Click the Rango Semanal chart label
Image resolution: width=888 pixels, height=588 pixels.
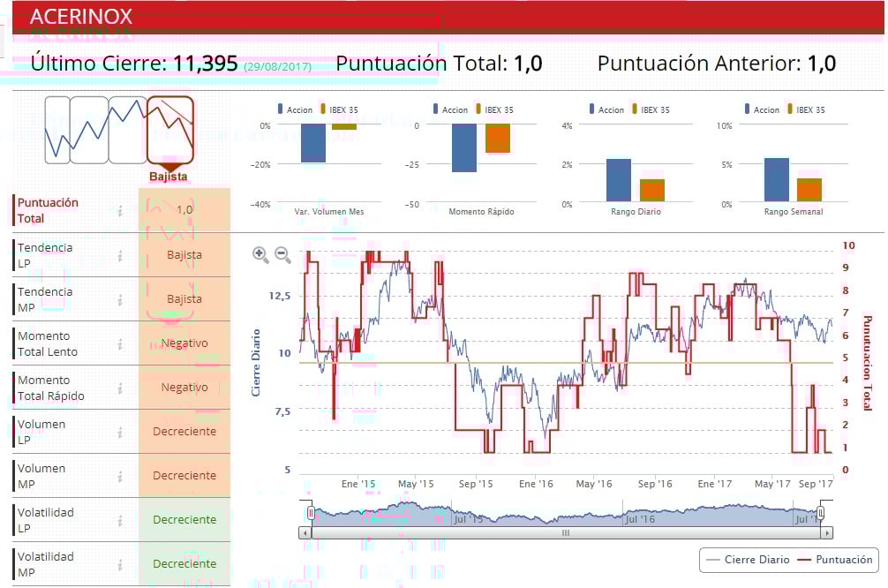pos(794,212)
